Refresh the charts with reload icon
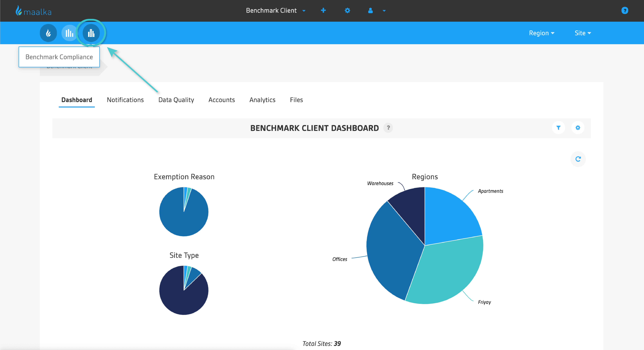The image size is (644, 350). pyautogui.click(x=578, y=159)
